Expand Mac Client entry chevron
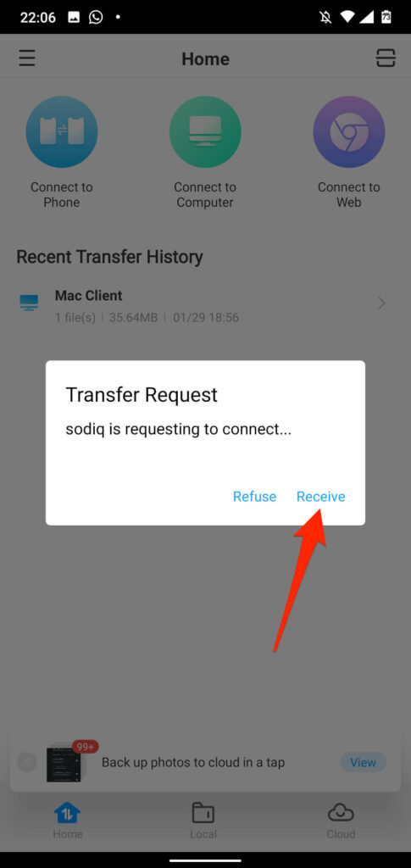Screen dimensions: 411x868 coord(381,303)
